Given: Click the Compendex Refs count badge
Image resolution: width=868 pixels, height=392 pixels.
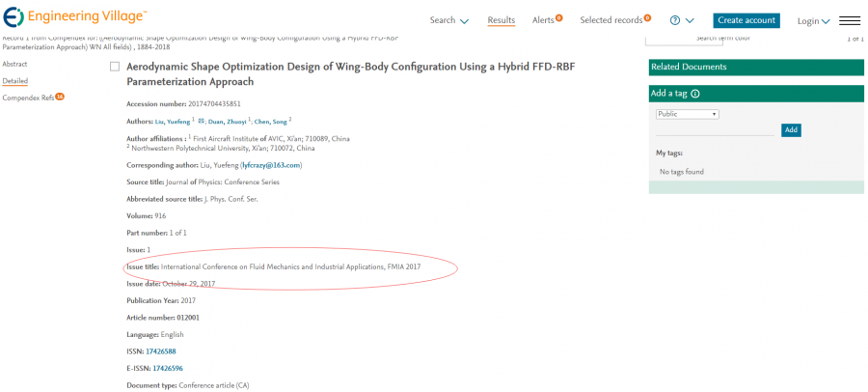Looking at the screenshot, I should click(x=60, y=97).
